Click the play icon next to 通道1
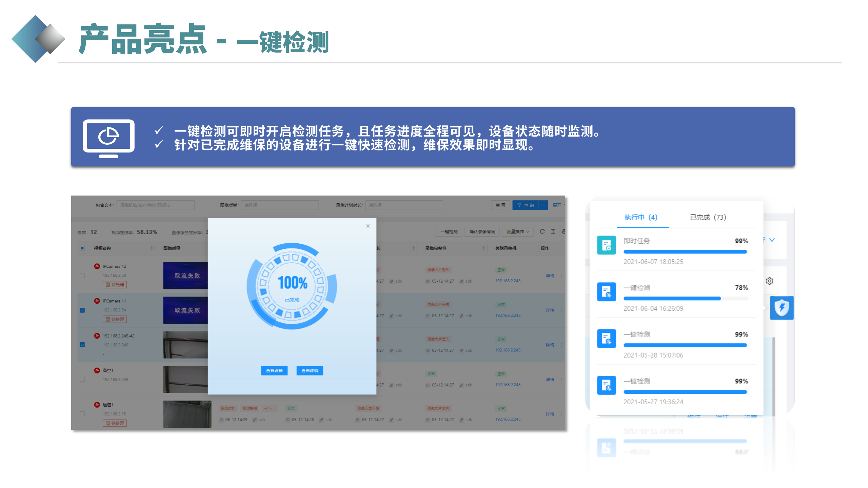Image resolution: width=868 pixels, height=488 pixels. tap(97, 405)
